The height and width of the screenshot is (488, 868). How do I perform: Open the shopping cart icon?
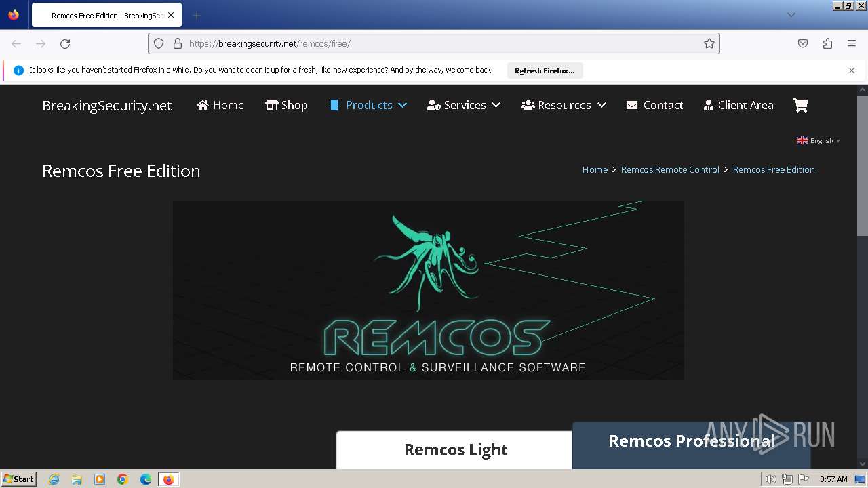pyautogui.click(x=800, y=105)
